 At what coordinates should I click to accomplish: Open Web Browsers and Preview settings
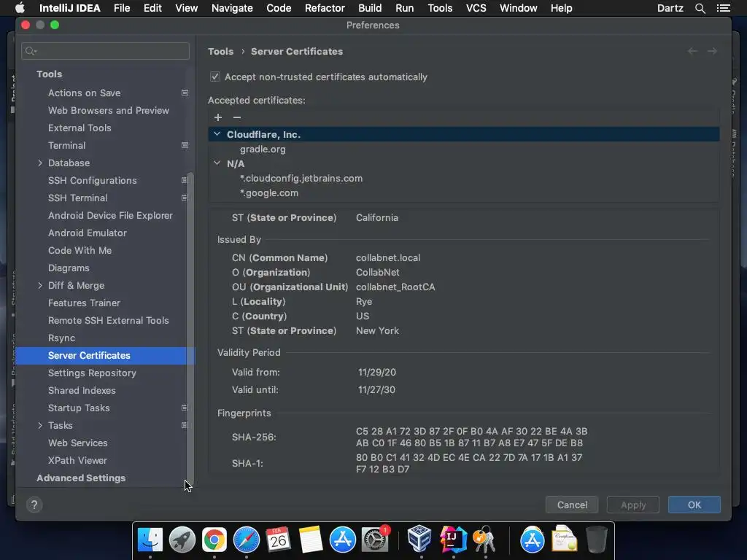(x=108, y=111)
